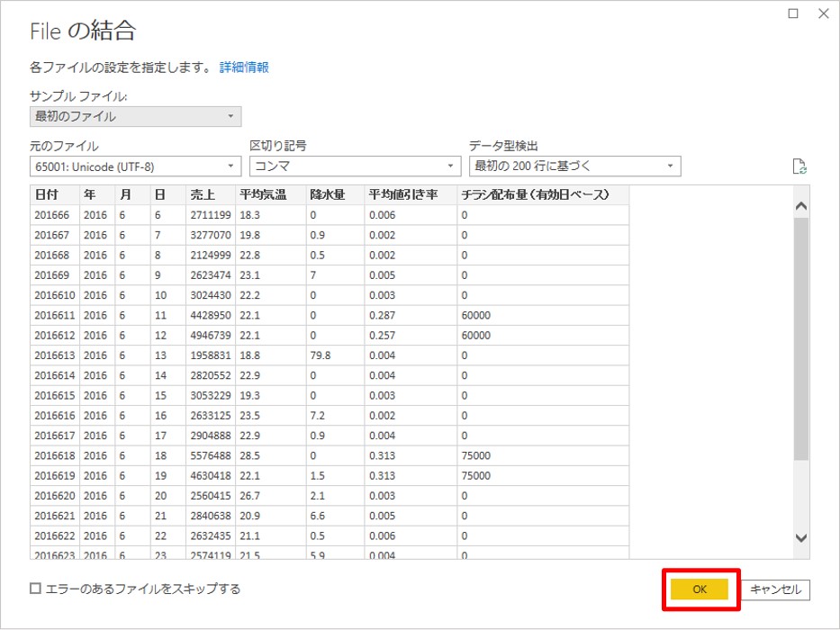
Task: Open the 詳細情報 link
Action: pos(244,67)
